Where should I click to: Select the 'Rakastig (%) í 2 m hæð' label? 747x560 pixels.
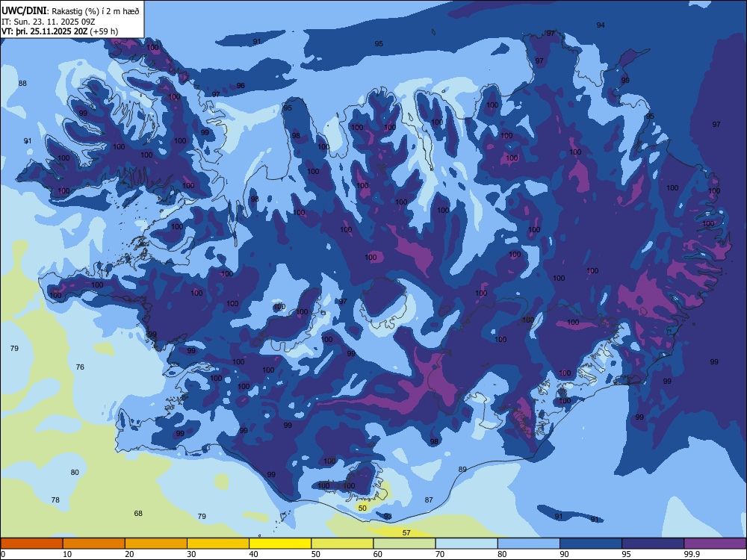96,11
